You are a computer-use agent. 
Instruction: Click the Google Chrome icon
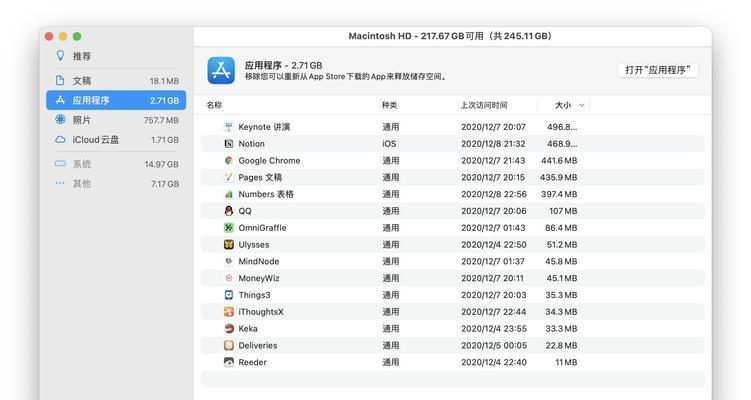[229, 160]
